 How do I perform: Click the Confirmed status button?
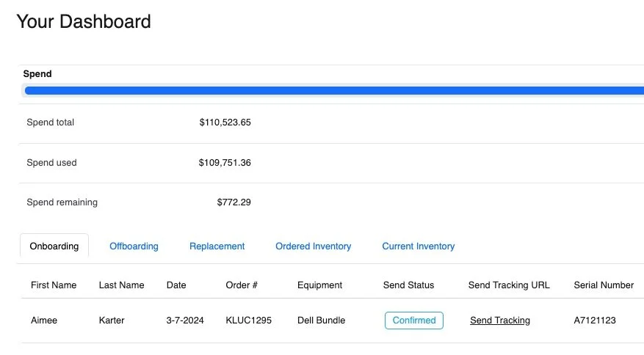[413, 321]
